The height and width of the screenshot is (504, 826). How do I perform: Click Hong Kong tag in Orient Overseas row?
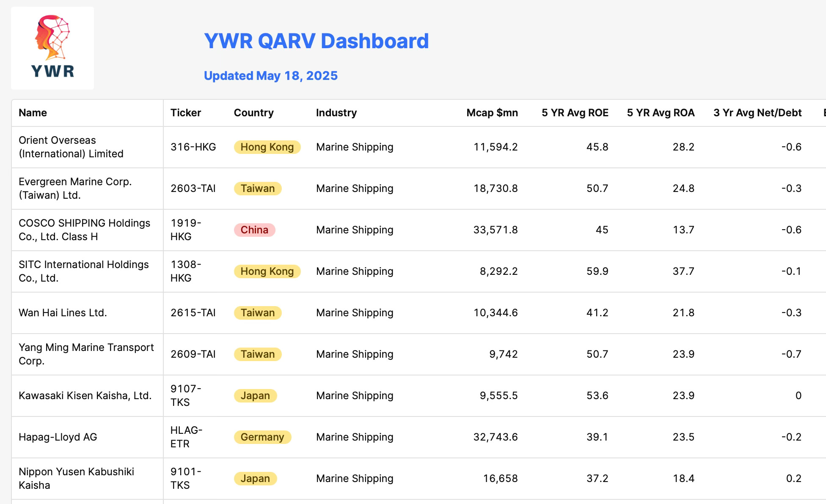(x=267, y=147)
